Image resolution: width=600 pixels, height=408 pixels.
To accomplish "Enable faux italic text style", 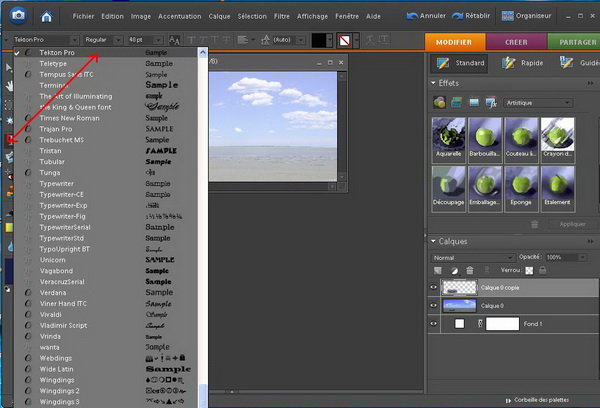I will [x=203, y=40].
